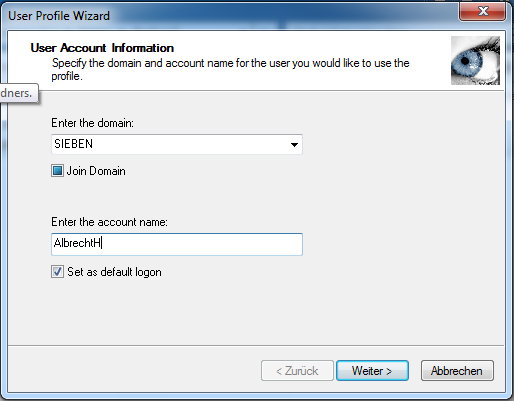514x401 pixels.
Task: Continue with the Weiter > button
Action: [372, 371]
